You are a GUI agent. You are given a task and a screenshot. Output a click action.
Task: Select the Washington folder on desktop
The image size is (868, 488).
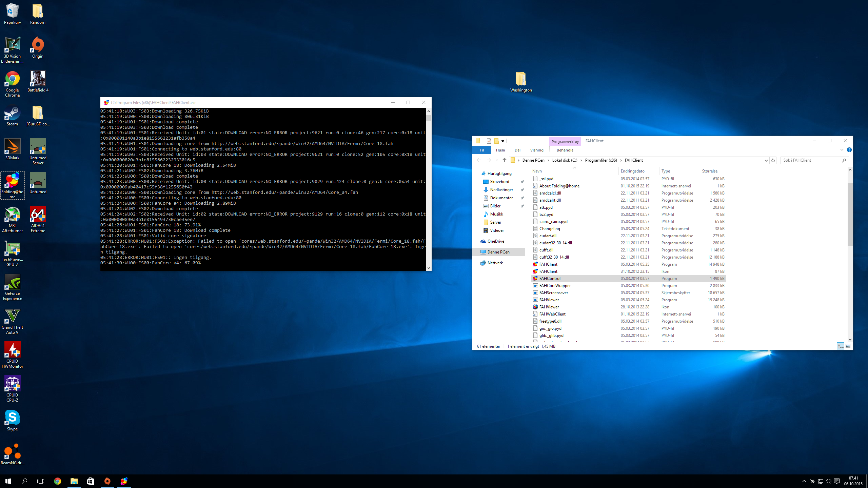point(521,82)
